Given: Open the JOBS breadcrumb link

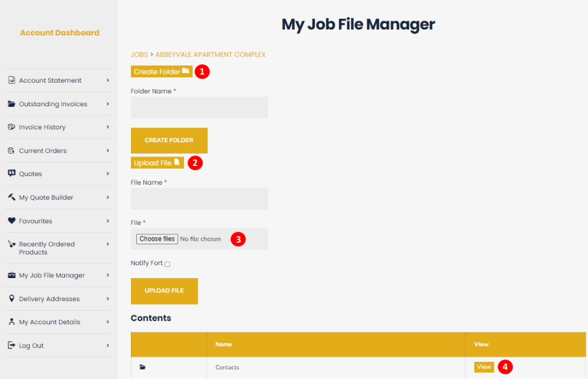Looking at the screenshot, I should (x=139, y=54).
